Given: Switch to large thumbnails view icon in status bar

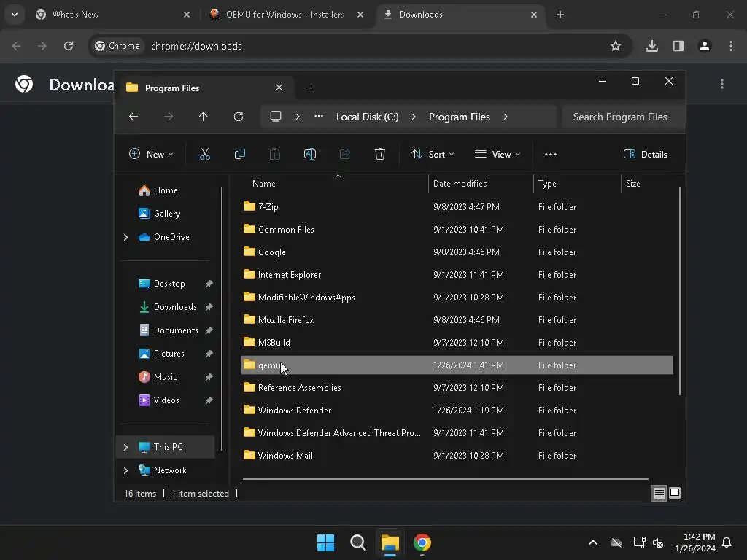Looking at the screenshot, I should [675, 493].
